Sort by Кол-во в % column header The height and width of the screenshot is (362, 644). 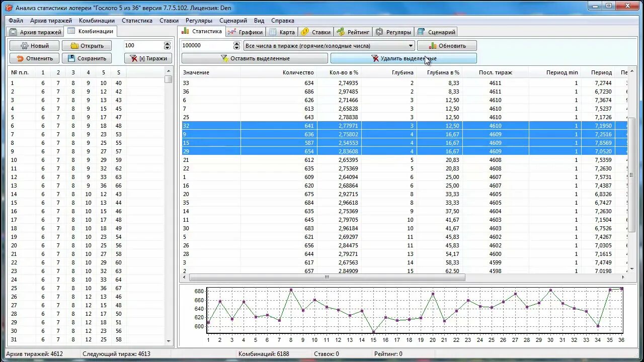[339, 72]
